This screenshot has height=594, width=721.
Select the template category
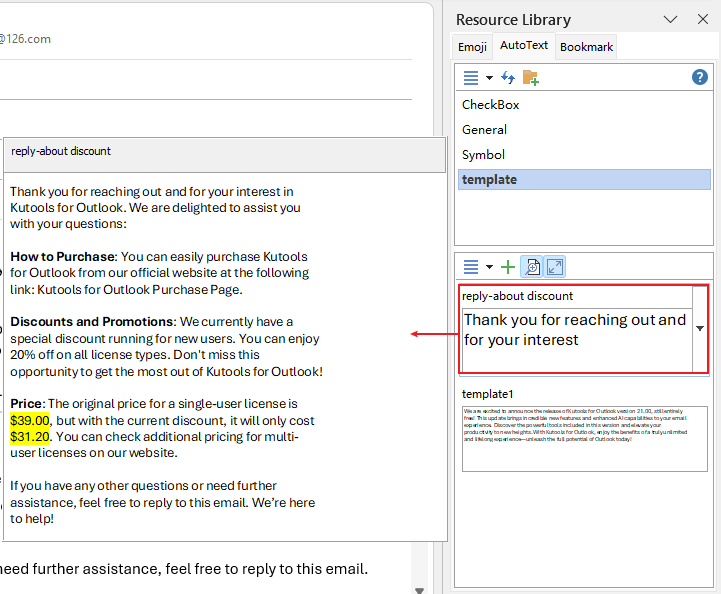pyautogui.click(x=584, y=179)
